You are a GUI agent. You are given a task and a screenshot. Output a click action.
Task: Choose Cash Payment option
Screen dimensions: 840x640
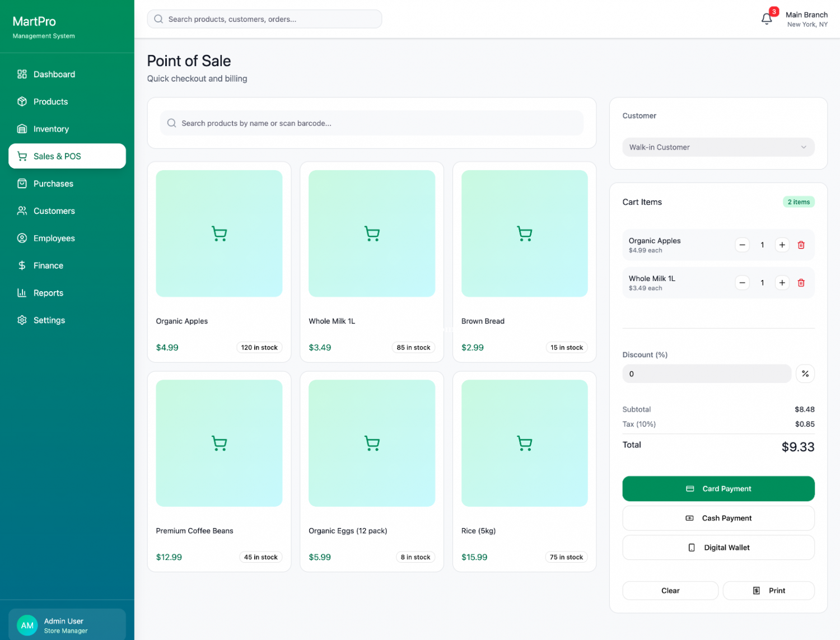point(718,518)
